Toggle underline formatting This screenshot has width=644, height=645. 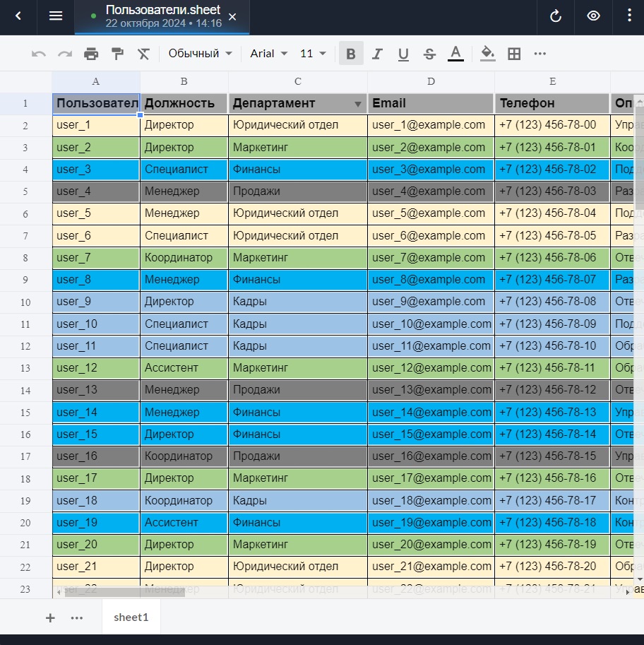[x=403, y=54]
